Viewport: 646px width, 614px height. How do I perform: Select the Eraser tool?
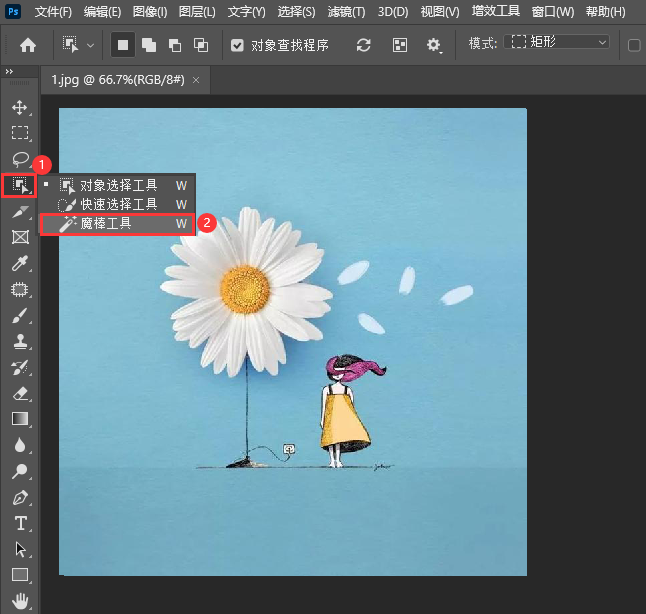(x=19, y=393)
